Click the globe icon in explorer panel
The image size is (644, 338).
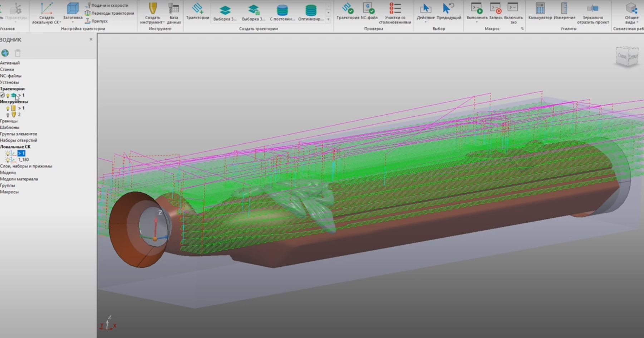(5, 53)
